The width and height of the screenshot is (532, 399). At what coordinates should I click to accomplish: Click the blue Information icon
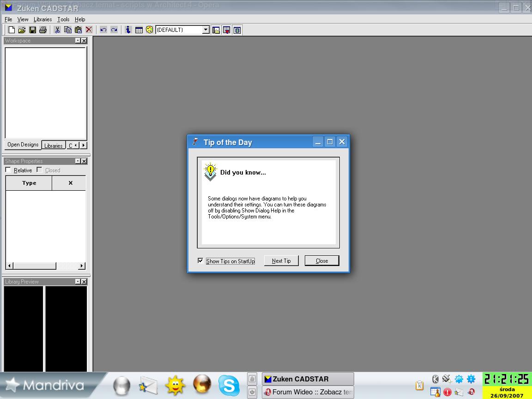point(128,30)
